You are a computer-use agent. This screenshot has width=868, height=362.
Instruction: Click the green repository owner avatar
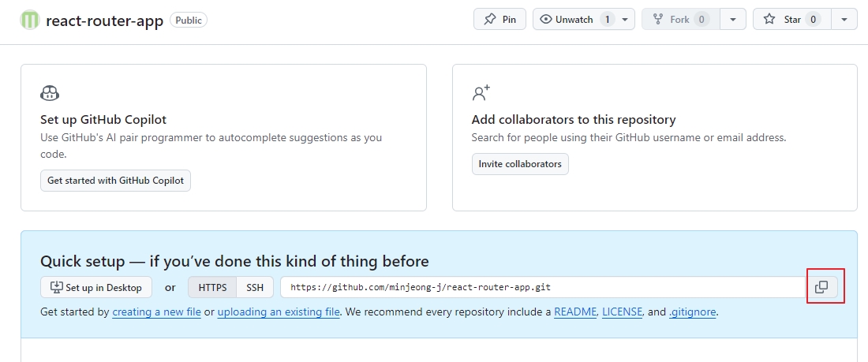coord(30,20)
